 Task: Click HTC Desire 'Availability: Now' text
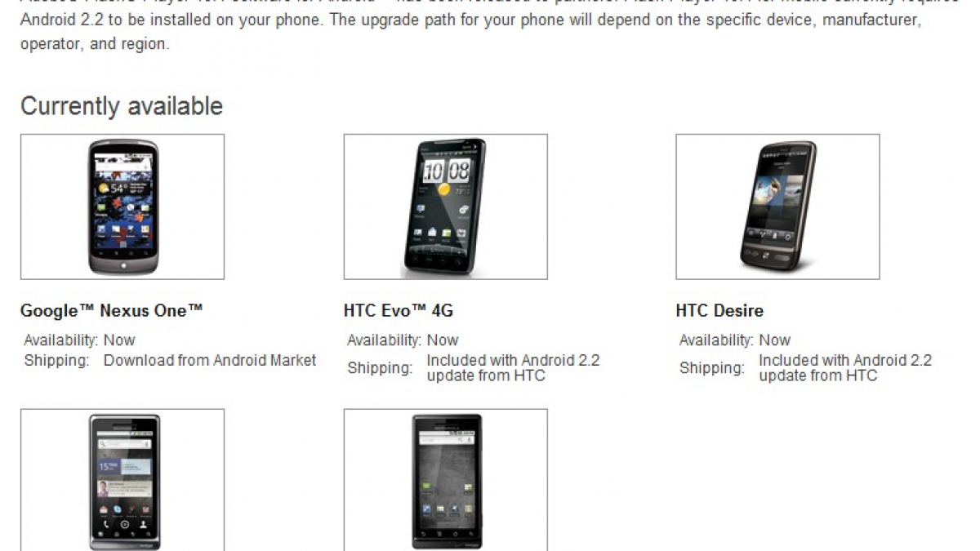(735, 340)
